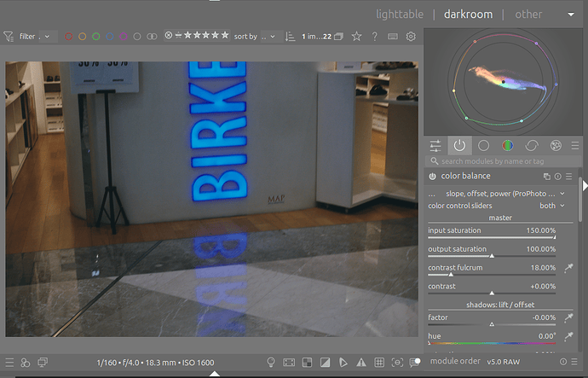
Task: Click the vectorscope display
Action: 503,81
